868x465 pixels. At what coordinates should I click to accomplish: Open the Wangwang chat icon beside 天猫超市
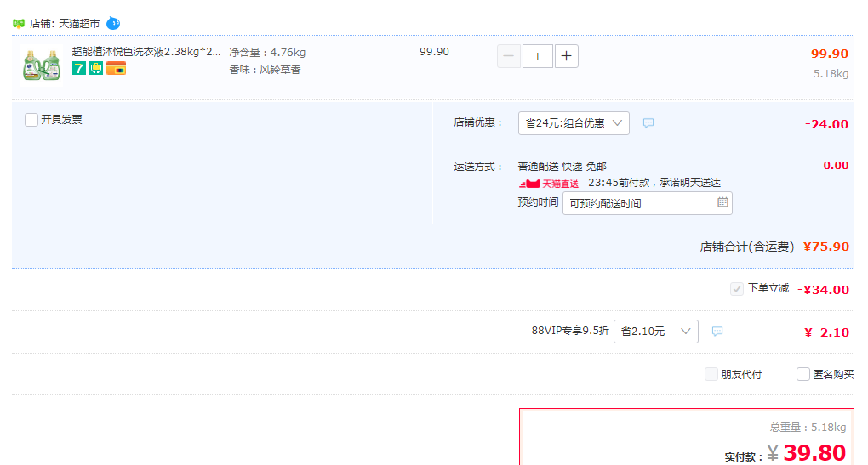(113, 23)
